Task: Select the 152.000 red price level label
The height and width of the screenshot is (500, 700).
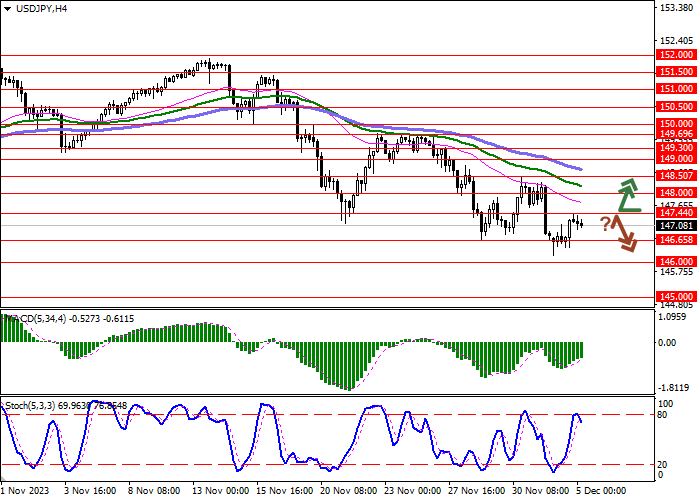Action: point(676,55)
